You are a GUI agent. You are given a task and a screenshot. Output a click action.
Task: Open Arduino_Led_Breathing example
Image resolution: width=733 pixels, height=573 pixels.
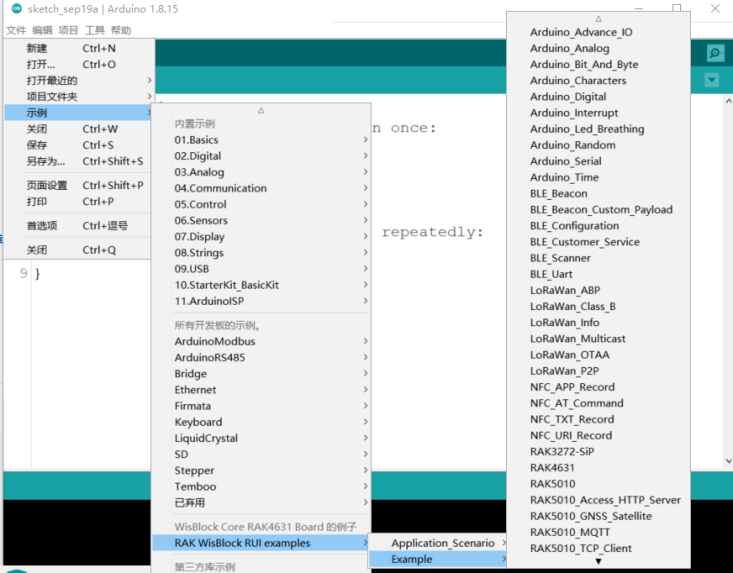pyautogui.click(x=598, y=129)
